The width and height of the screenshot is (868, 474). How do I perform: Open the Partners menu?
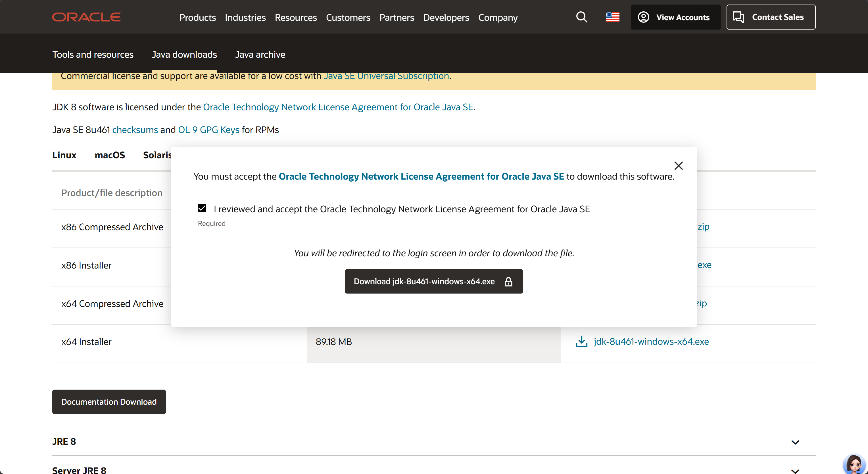(397, 17)
